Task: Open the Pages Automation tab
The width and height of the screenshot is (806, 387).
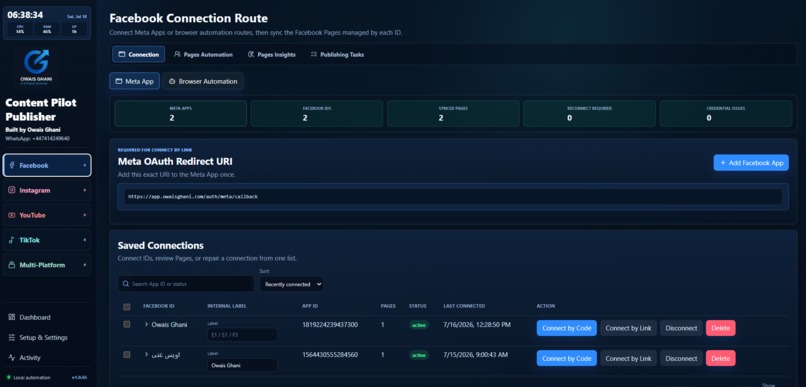Action: click(x=203, y=54)
